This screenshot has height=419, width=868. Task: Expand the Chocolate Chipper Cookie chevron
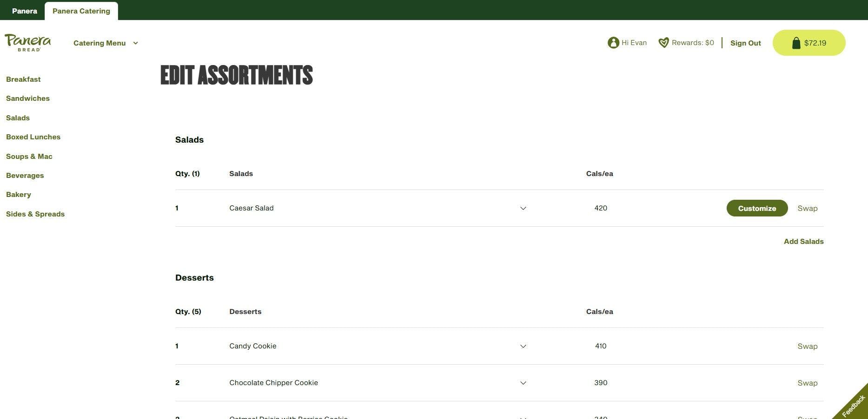(x=523, y=383)
